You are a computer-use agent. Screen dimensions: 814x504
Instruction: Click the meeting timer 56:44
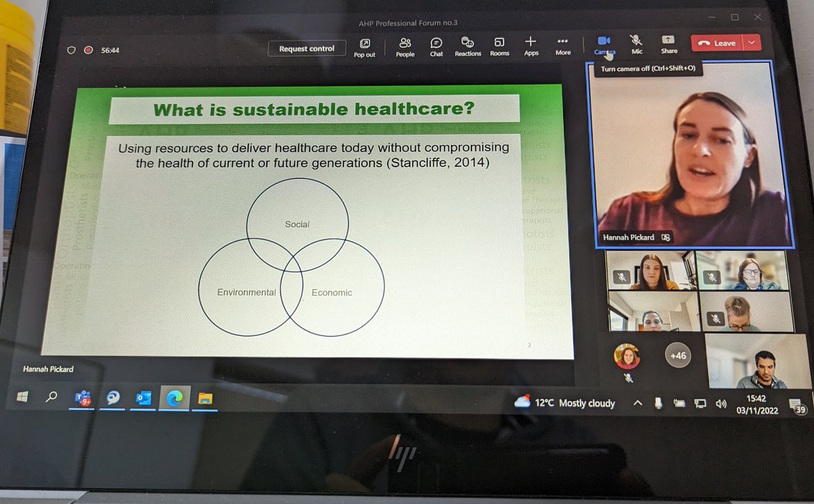(x=111, y=50)
